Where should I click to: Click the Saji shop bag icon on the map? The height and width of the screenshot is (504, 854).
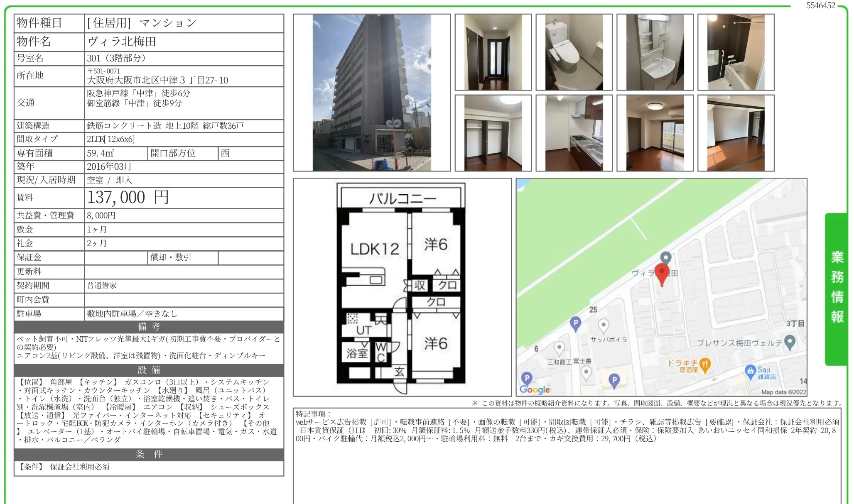750,370
